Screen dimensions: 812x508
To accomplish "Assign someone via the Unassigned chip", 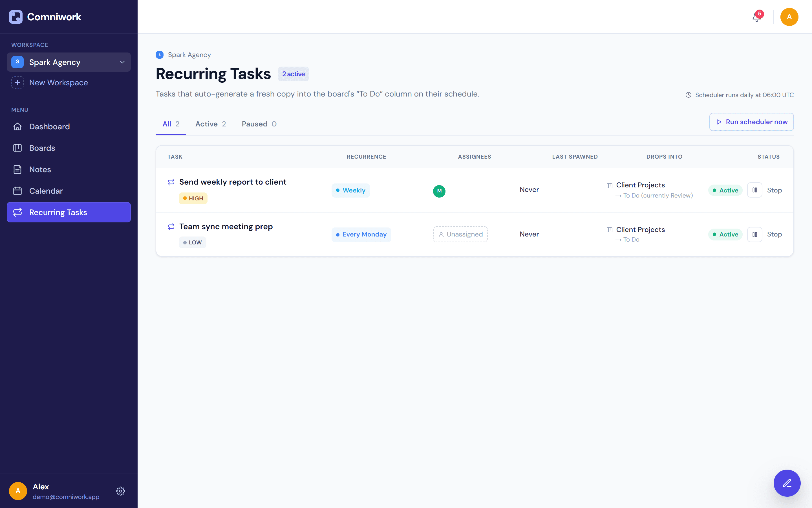I will click(x=460, y=234).
